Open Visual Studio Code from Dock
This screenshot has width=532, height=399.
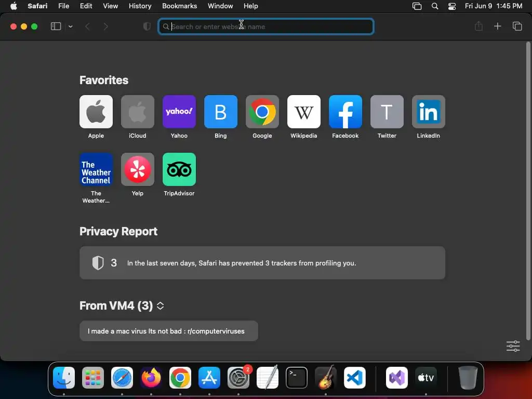[x=355, y=378]
